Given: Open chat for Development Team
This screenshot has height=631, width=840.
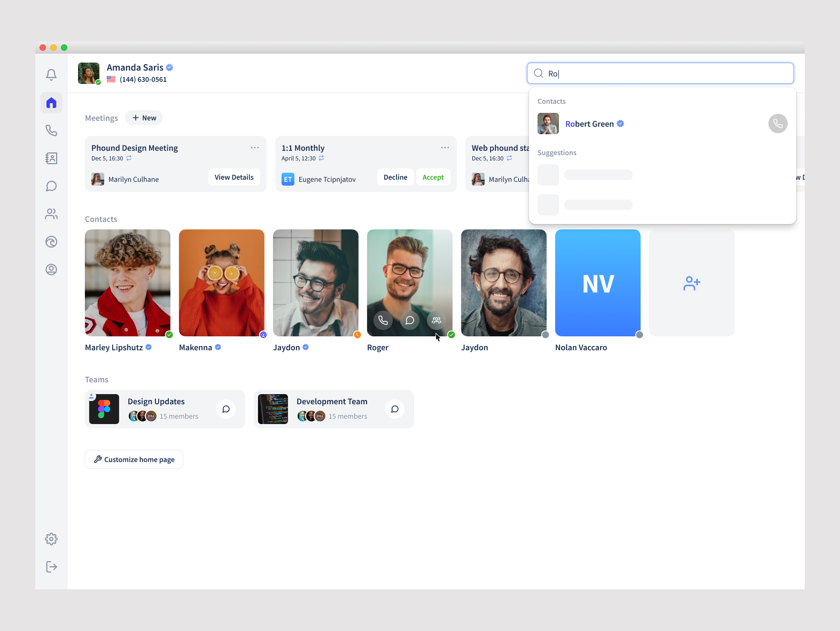Looking at the screenshot, I should pyautogui.click(x=395, y=409).
